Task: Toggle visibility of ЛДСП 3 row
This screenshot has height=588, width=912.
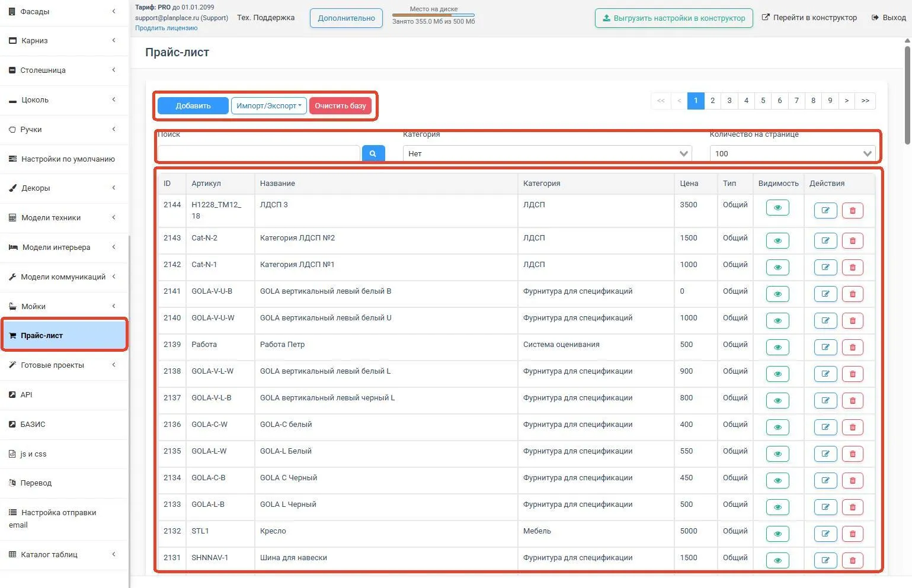Action: [777, 208]
